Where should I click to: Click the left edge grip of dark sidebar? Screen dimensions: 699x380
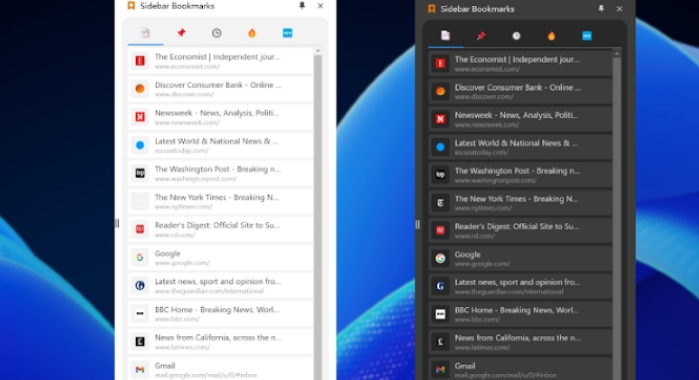[x=417, y=225]
